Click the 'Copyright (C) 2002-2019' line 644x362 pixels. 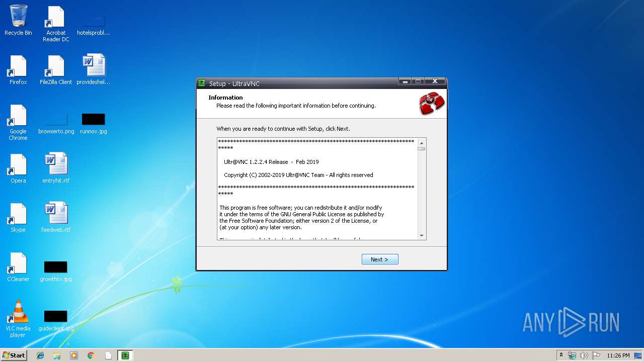[298, 175]
